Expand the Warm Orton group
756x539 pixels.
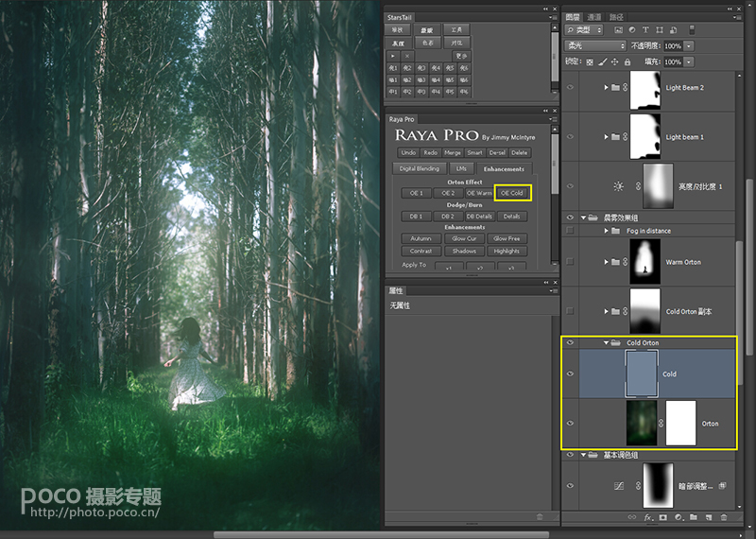(606, 262)
